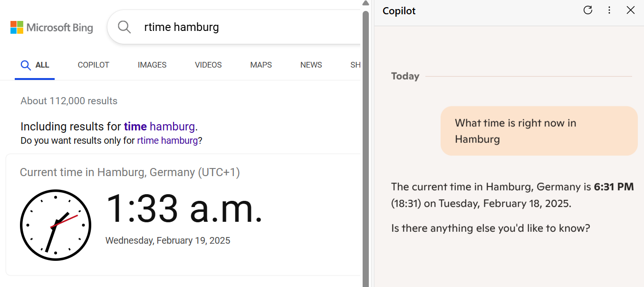Click the corrected 'time hamburg' link
Image resolution: width=644 pixels, height=287 pixels.
tap(159, 127)
